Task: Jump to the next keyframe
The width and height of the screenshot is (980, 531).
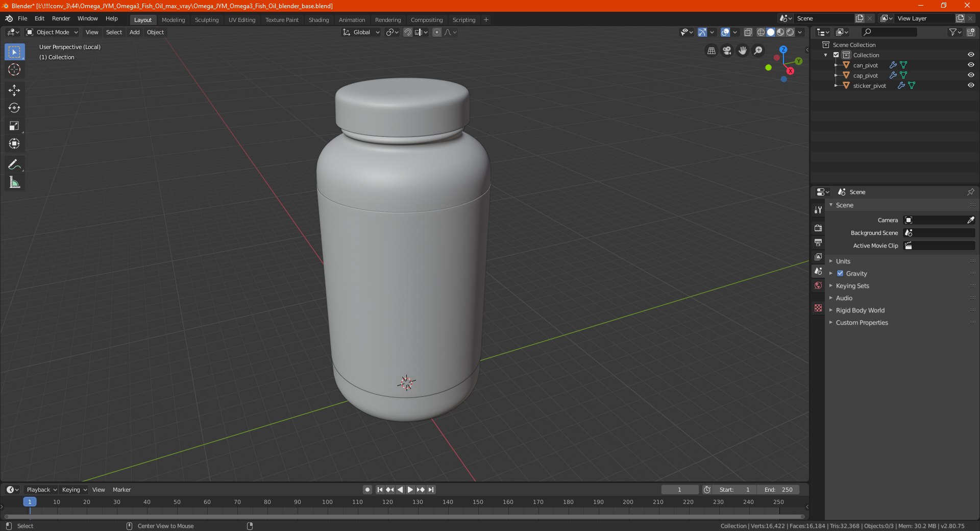Action: coord(421,490)
